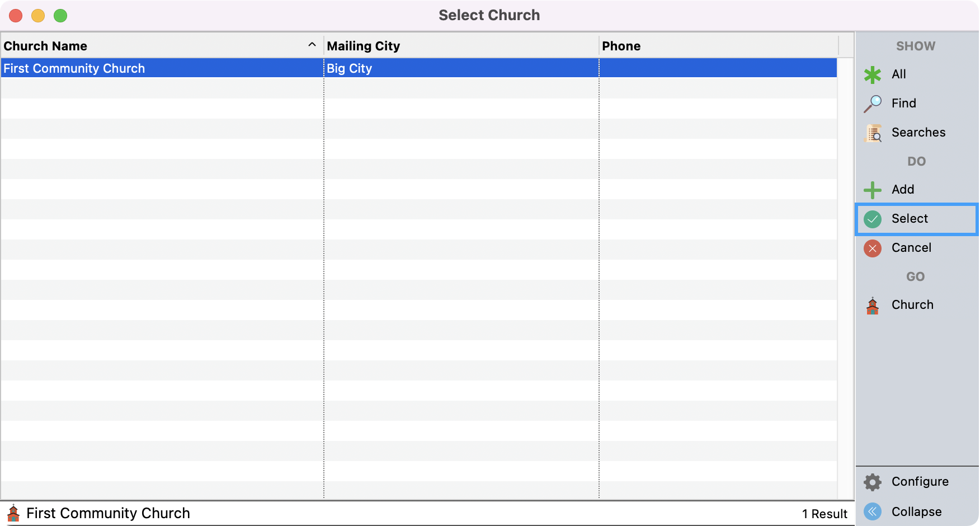Click the Select button in the sidebar
The width and height of the screenshot is (980, 526).
[x=909, y=219]
